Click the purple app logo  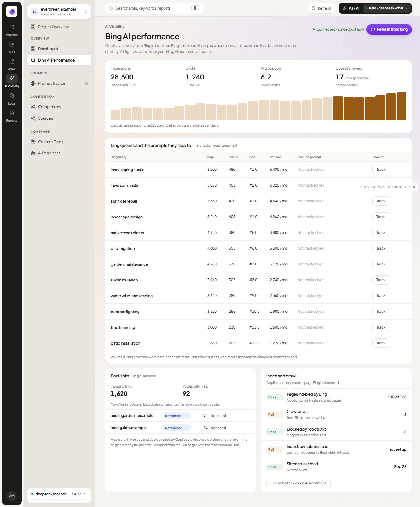12,11
